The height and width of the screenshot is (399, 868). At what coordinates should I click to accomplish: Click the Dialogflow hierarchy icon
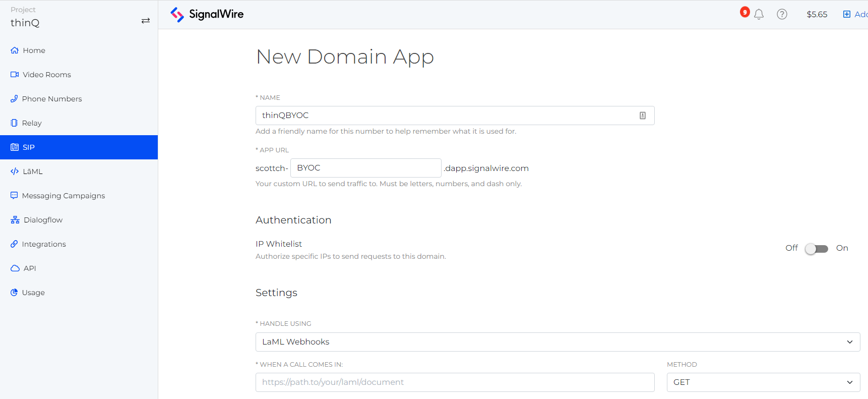[15, 220]
